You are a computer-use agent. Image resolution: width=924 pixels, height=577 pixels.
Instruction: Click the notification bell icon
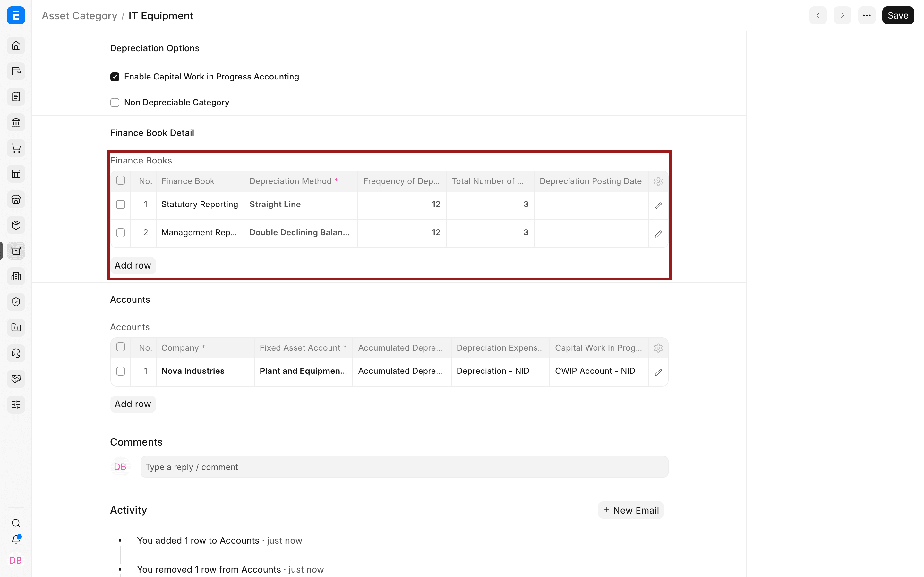click(x=16, y=539)
